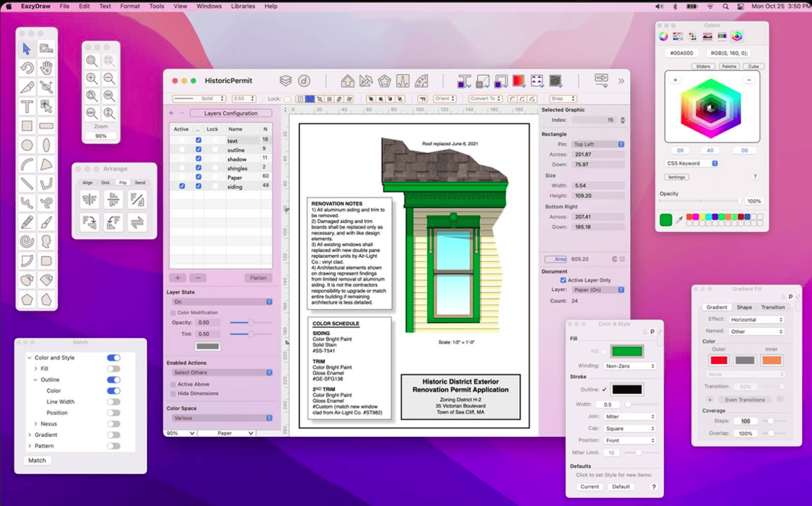812x506 pixels.
Task: Open the Effect dropdown showing Horizontal
Action: [756, 320]
